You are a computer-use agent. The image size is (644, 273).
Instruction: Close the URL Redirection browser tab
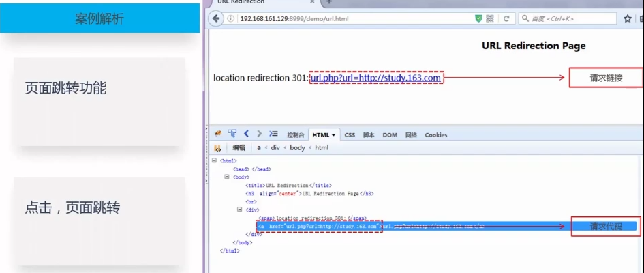tap(312, 2)
